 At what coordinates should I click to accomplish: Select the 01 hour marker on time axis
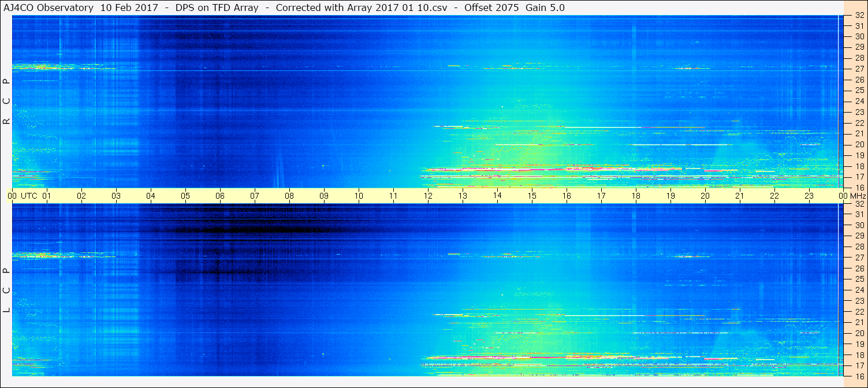click(x=47, y=196)
